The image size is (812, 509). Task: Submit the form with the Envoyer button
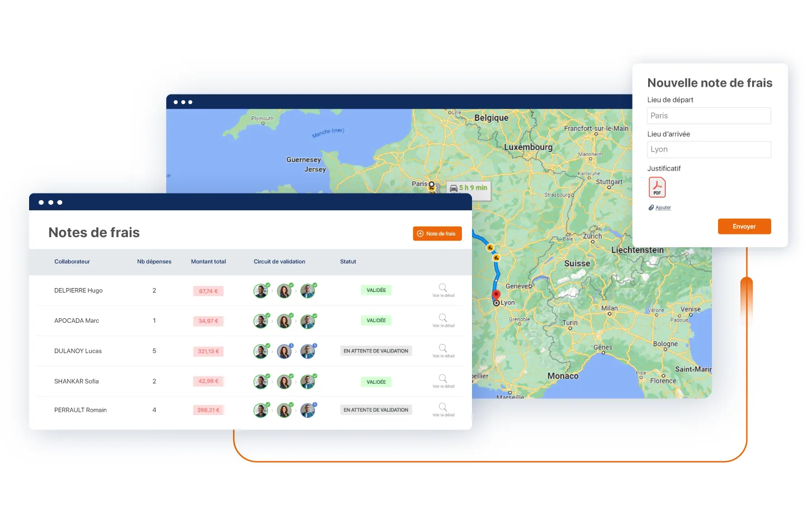click(744, 227)
